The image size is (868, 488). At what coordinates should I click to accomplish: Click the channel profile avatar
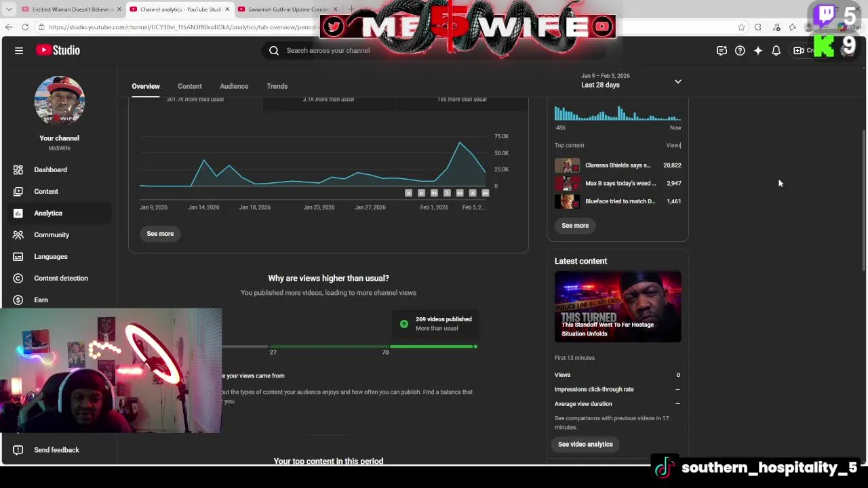tap(60, 100)
